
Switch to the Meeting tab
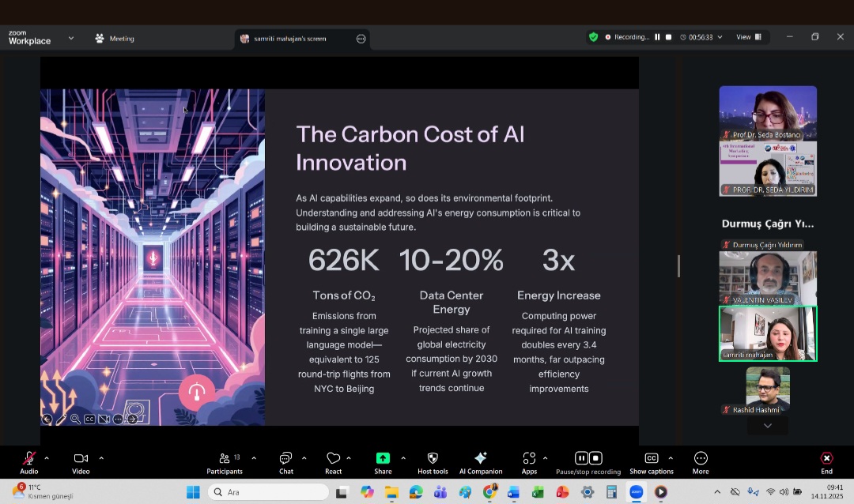click(x=115, y=39)
